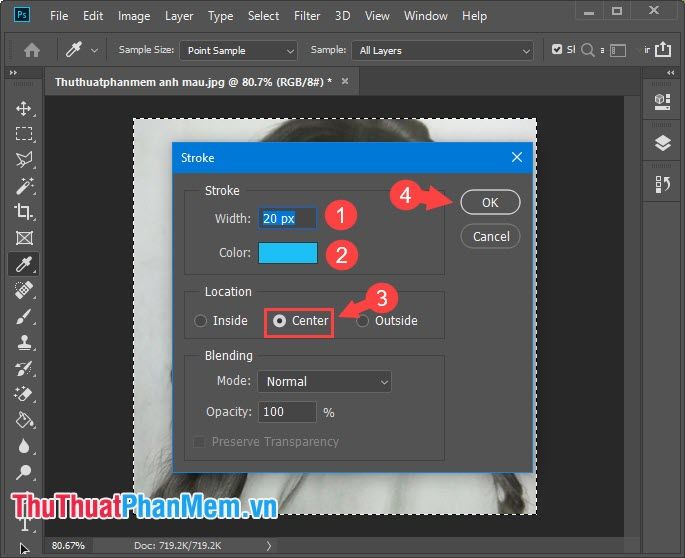Open the Help menu
The height and width of the screenshot is (558, 685).
pos(474,16)
